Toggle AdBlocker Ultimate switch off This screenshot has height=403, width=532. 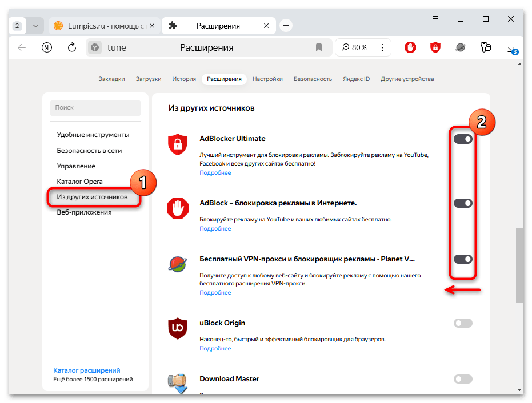click(463, 139)
